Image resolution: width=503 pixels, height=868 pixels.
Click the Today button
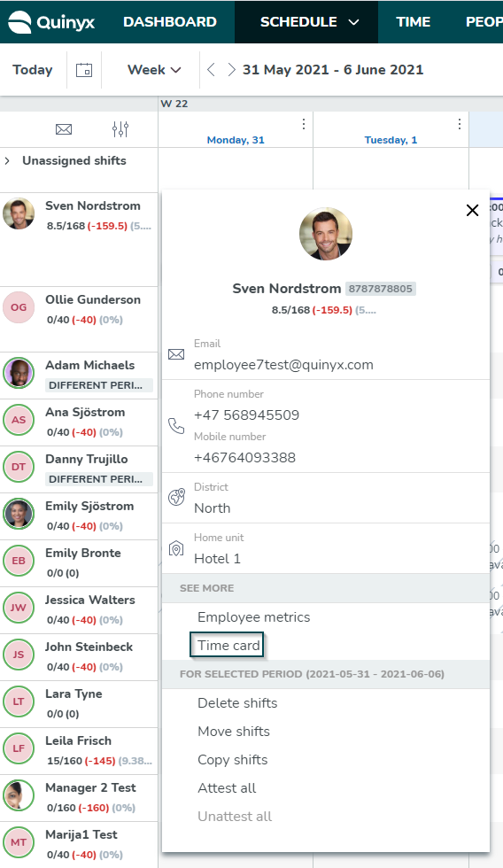[x=33, y=70]
